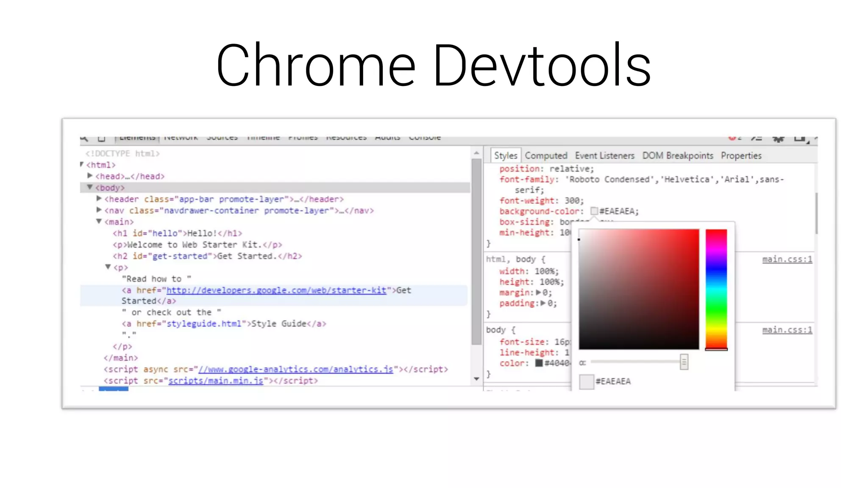Open main.css:1 beside the body rule

tap(787, 330)
